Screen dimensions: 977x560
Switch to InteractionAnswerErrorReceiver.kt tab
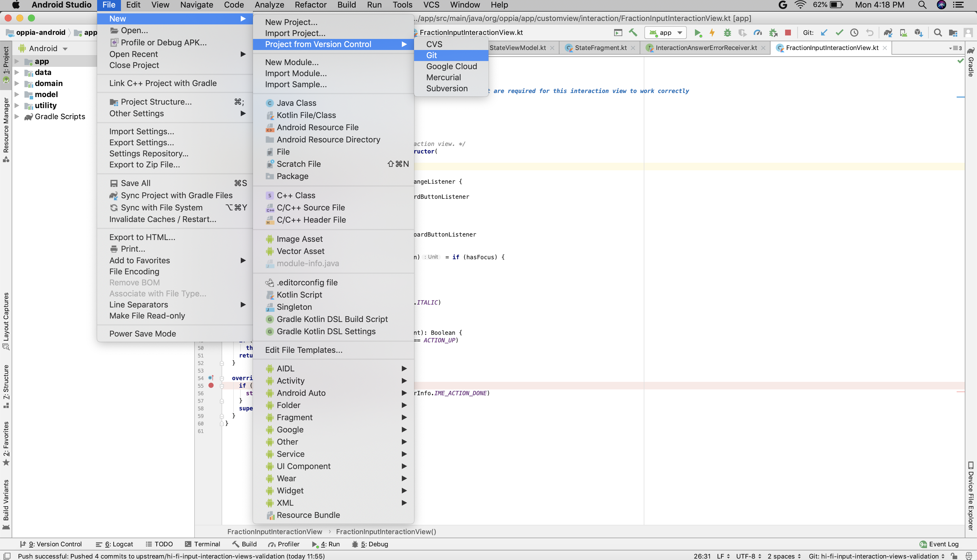click(706, 48)
